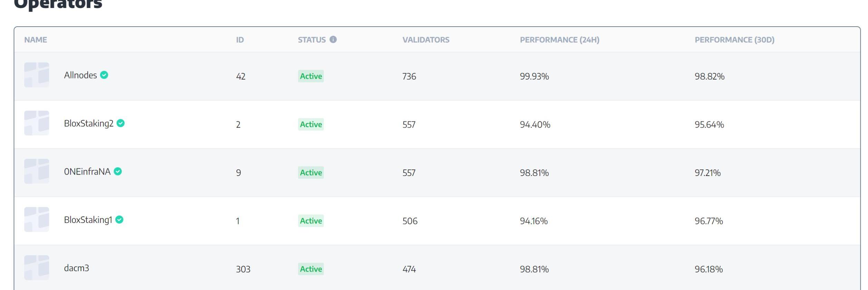Open the Allnodes operator name link

tap(80, 75)
